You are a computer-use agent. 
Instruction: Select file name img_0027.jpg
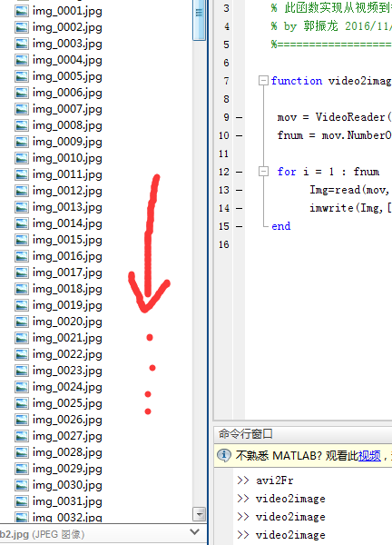click(67, 436)
